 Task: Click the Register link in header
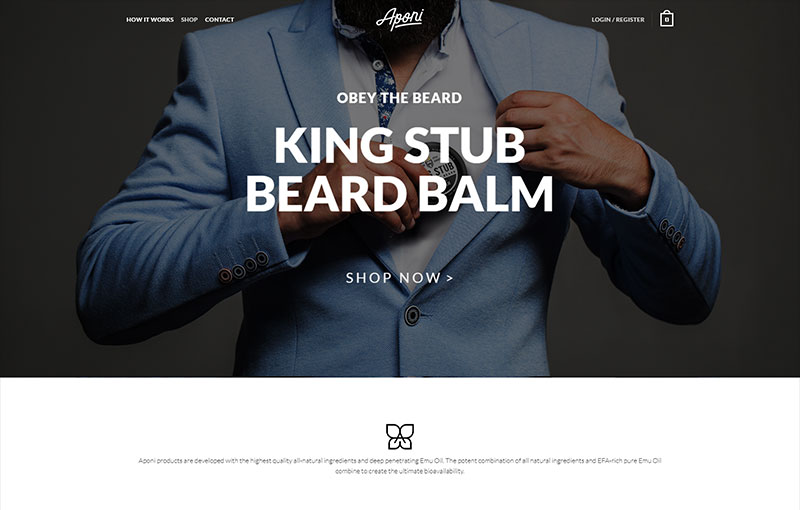[x=630, y=19]
